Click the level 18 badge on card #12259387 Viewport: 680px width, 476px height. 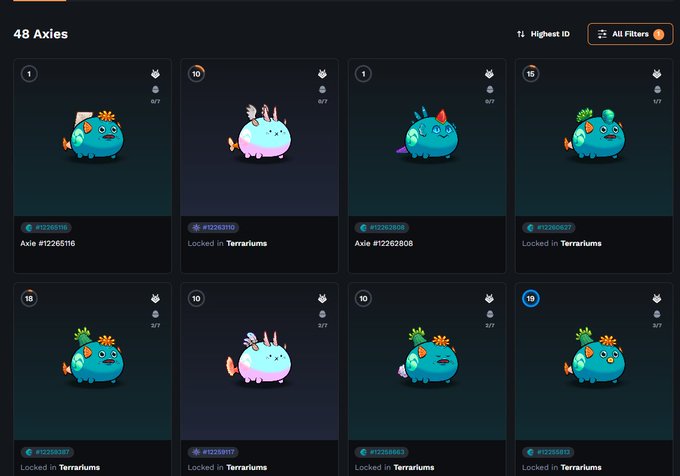pos(29,298)
